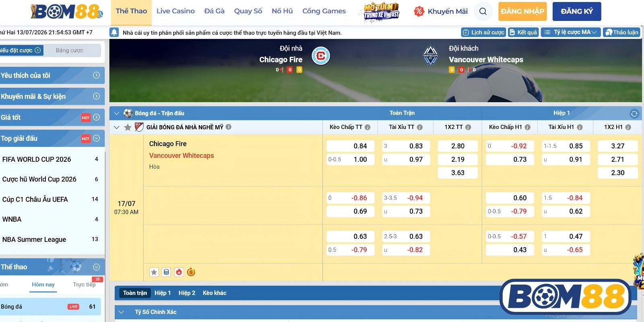This screenshot has height=322, width=644.
Task: Expand Yêu thích của tôi panel
Action: (96, 75)
